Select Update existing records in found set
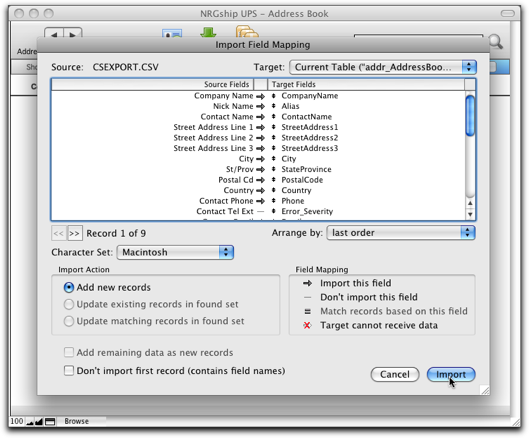This screenshot has height=438, width=529. (68, 304)
